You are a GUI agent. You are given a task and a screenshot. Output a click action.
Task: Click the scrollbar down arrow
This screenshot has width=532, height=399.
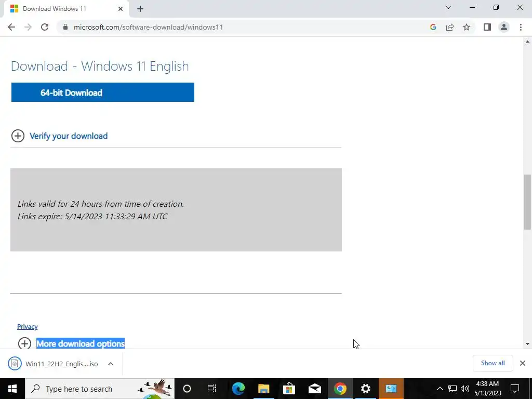pos(527,344)
